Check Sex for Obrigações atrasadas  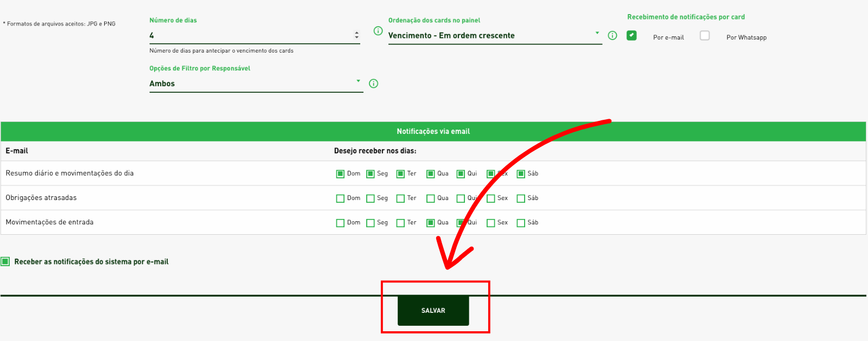(x=491, y=198)
